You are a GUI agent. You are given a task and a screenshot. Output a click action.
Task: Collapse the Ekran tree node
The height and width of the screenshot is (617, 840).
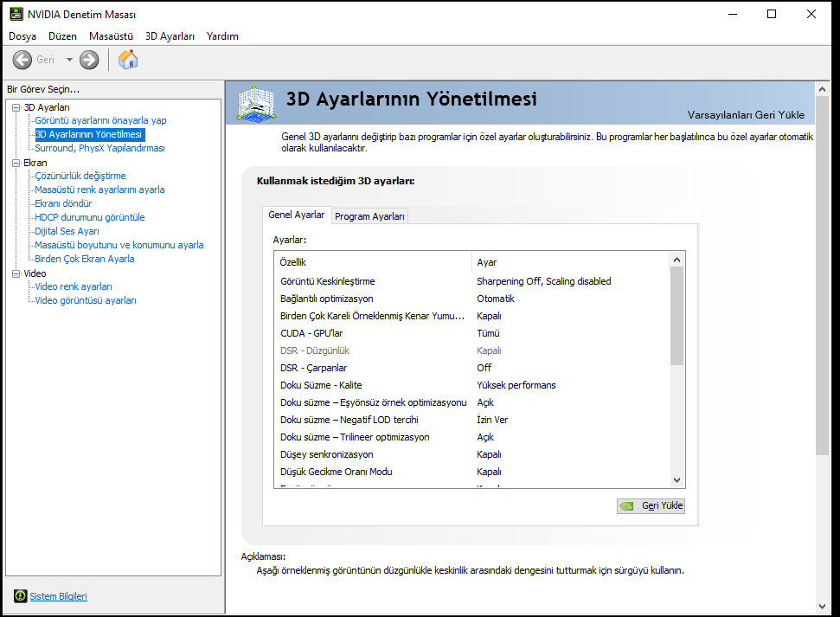point(16,163)
